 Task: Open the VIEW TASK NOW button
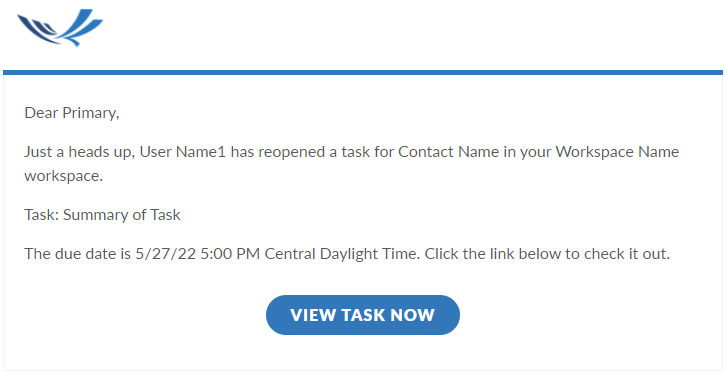click(x=362, y=315)
